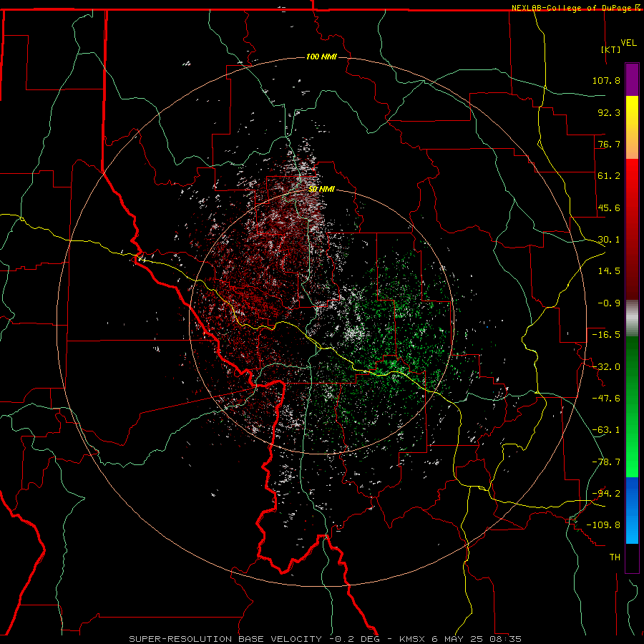
Task: Click the -32.0 velocity scale value
Action: (x=606, y=367)
